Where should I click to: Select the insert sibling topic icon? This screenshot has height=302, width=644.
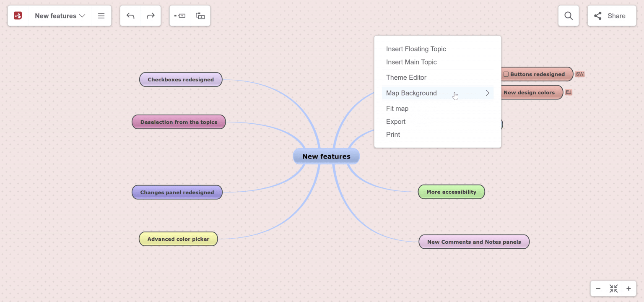point(179,15)
